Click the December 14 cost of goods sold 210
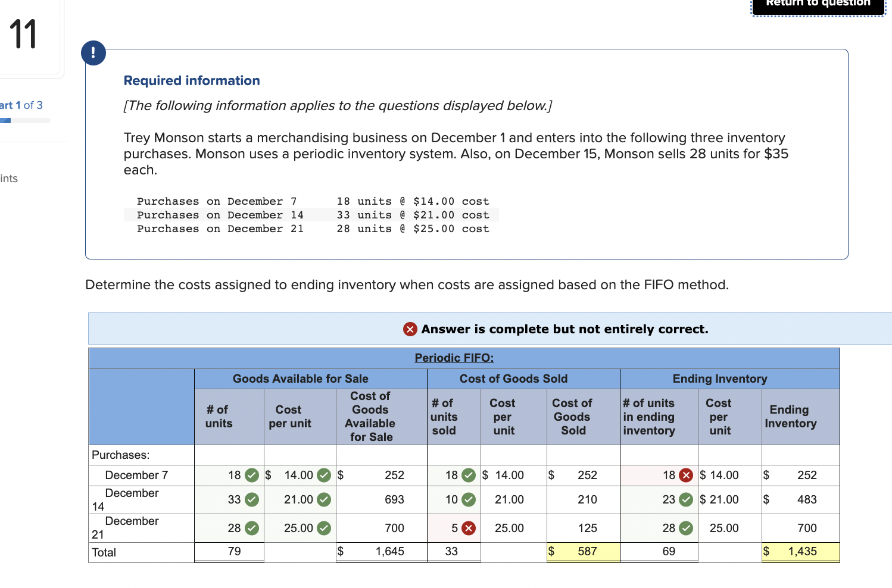 pyautogui.click(x=587, y=499)
